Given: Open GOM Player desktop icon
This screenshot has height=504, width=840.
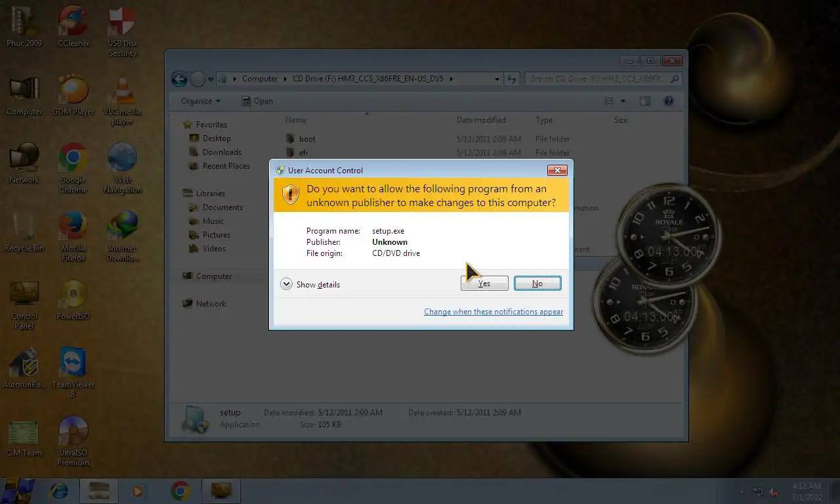Looking at the screenshot, I should (73, 96).
